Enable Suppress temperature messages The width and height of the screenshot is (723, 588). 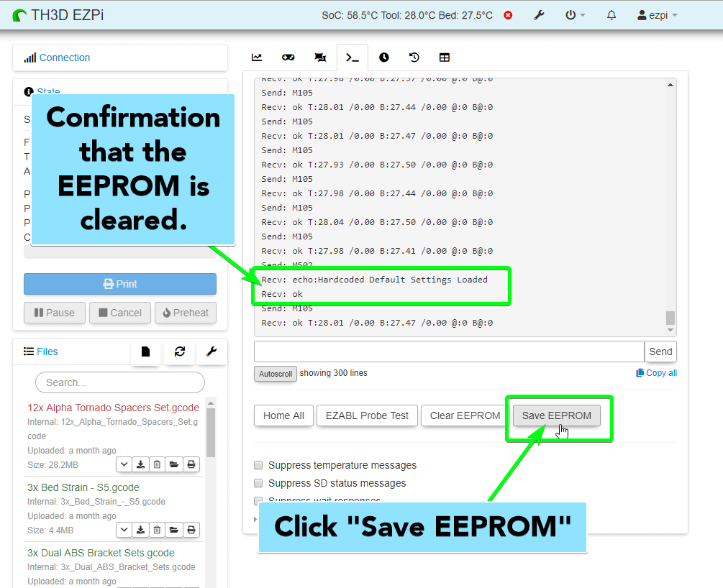point(258,465)
